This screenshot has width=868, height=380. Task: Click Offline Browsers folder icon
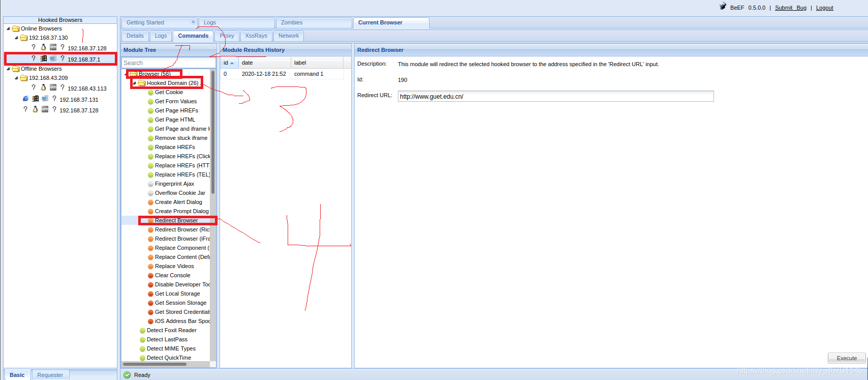tap(16, 69)
